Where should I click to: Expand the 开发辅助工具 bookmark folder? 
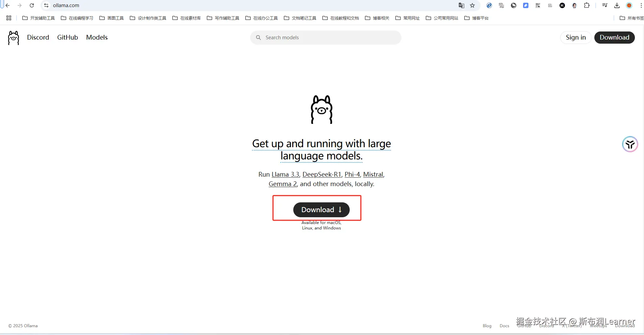tap(39, 18)
